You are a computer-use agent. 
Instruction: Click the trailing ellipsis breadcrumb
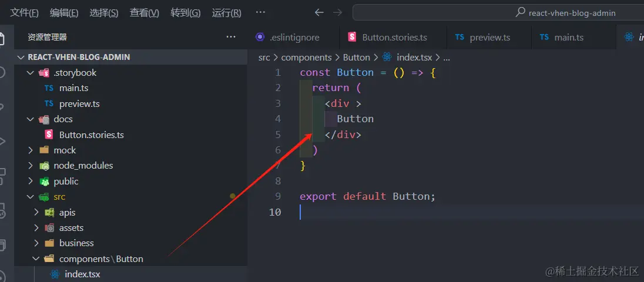coord(447,58)
